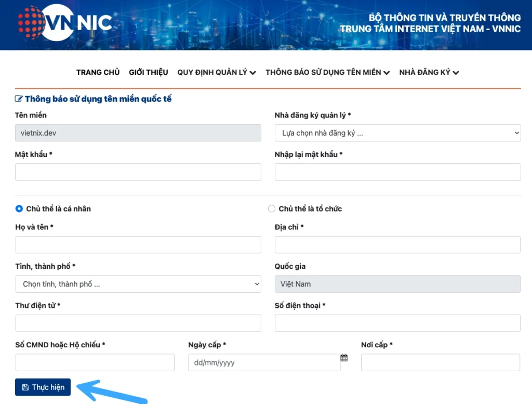The height and width of the screenshot is (404, 532).
Task: Go to Trang chủ page
Action: tap(98, 72)
